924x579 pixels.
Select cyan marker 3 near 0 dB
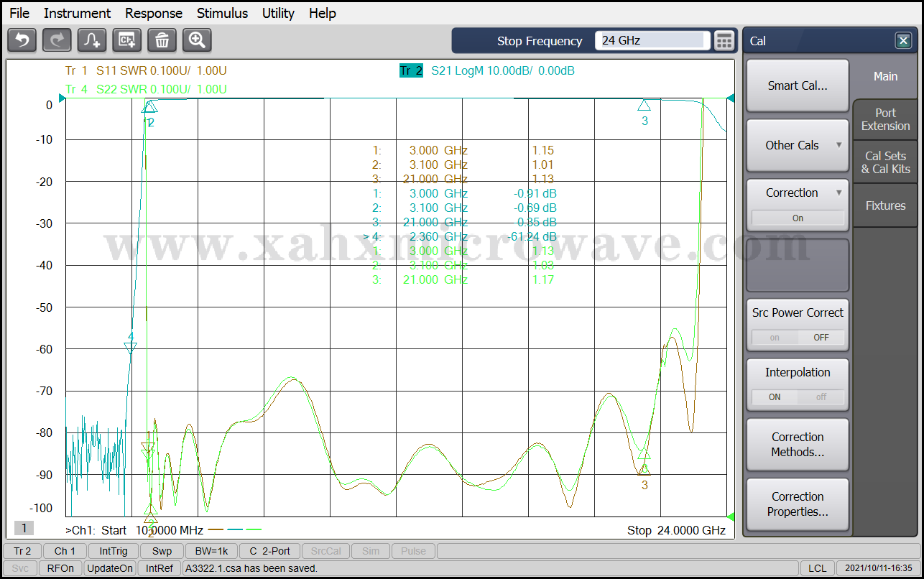645,105
